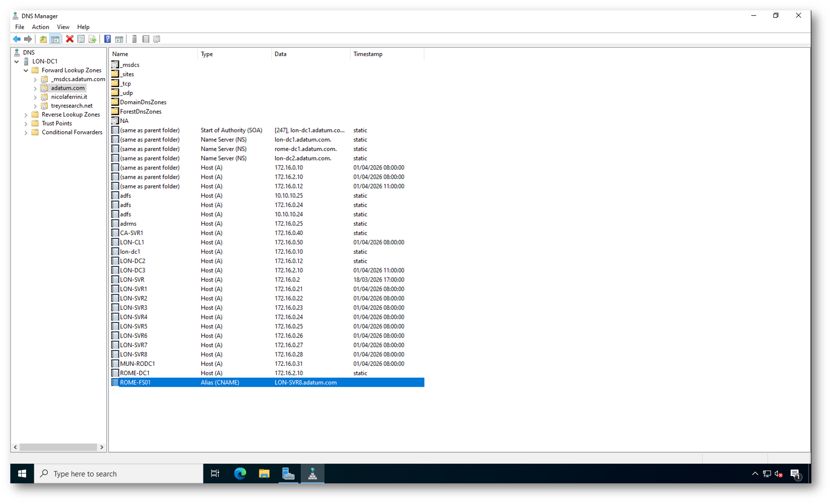
Task: Click the Up One Level folder icon
Action: 43,39
